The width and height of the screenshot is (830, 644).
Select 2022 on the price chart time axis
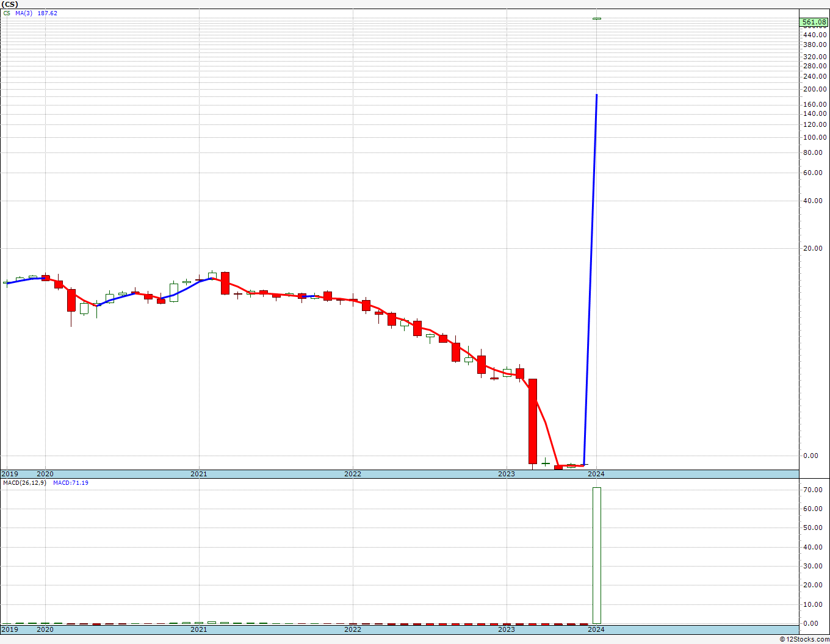click(353, 474)
